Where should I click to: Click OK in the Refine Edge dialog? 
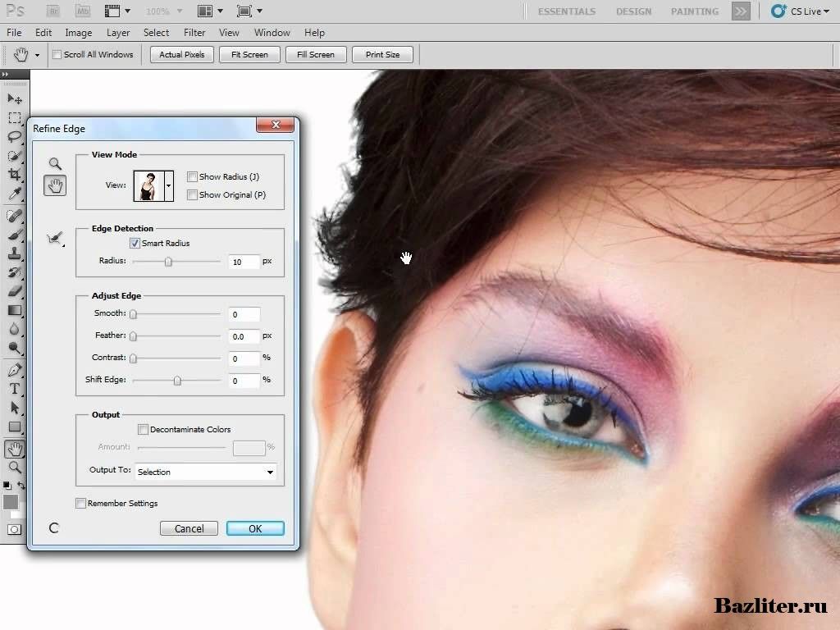(x=255, y=528)
